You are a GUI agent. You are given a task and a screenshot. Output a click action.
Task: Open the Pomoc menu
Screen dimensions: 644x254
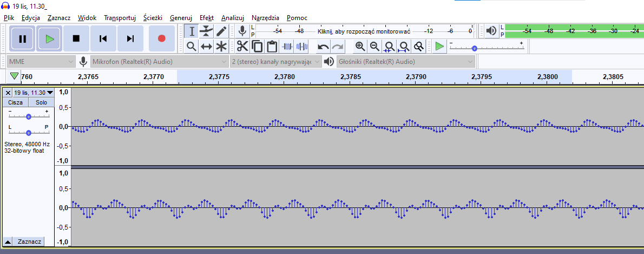click(x=297, y=18)
